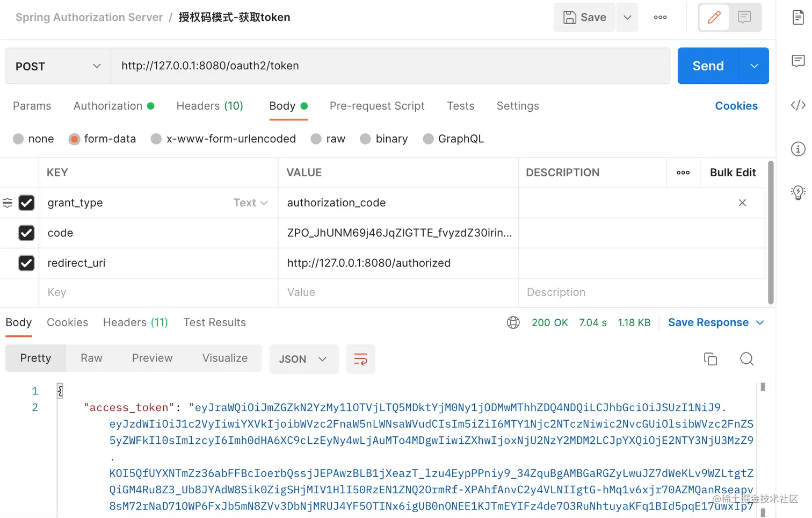The height and width of the screenshot is (518, 812).
Task: Open the Code snippet icon in the sidebar
Action: [798, 105]
